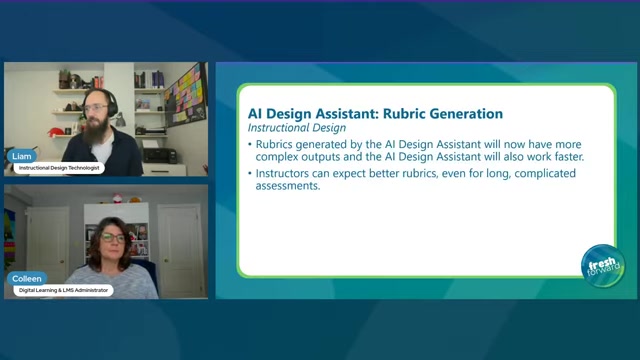Screen dimensions: 640x360
Task: Click Colleen's green glasses
Action: point(113,237)
